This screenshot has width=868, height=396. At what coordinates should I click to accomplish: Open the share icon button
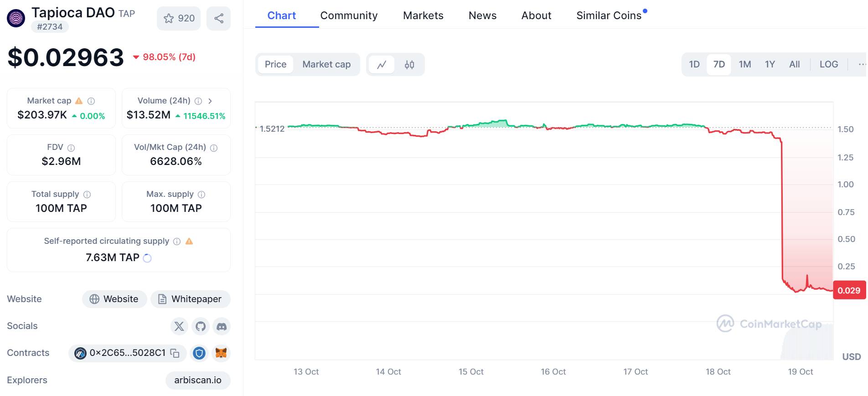tap(219, 18)
